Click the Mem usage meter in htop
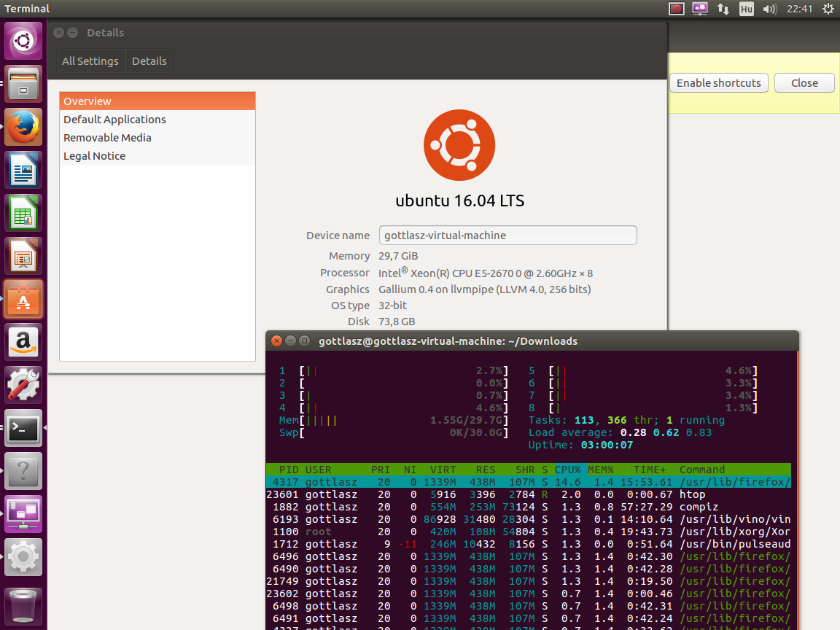This screenshot has width=840, height=630. click(394, 421)
